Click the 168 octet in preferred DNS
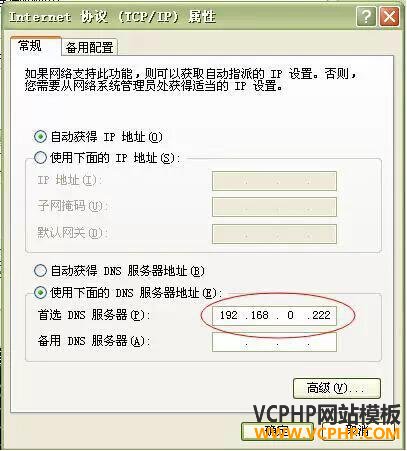 [x=260, y=315]
